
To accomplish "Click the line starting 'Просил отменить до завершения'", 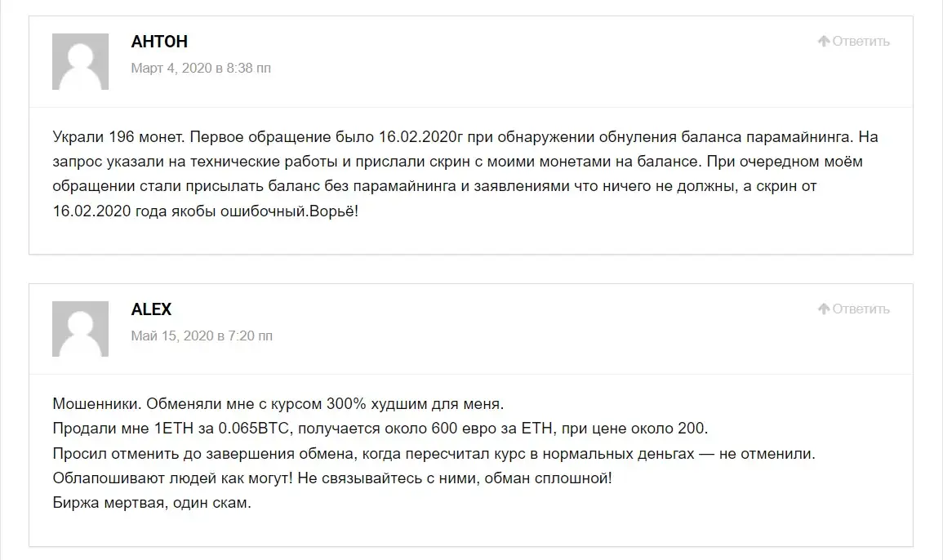I will point(434,454).
